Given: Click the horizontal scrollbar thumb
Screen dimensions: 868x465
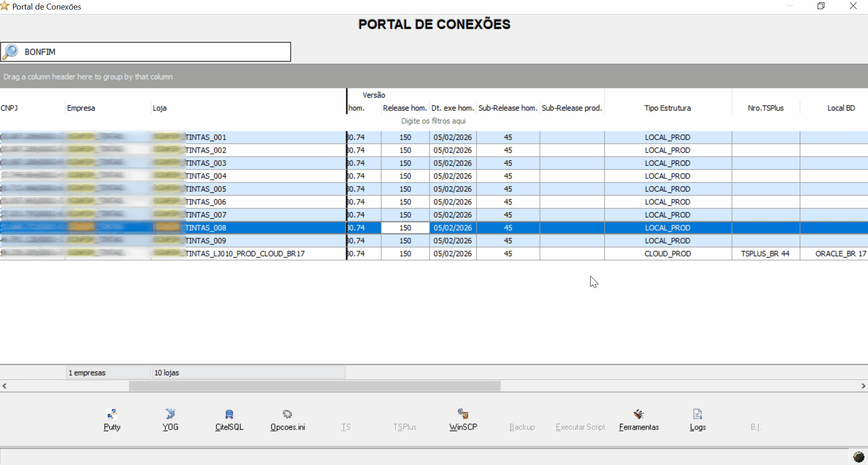Looking at the screenshot, I should (315, 386).
